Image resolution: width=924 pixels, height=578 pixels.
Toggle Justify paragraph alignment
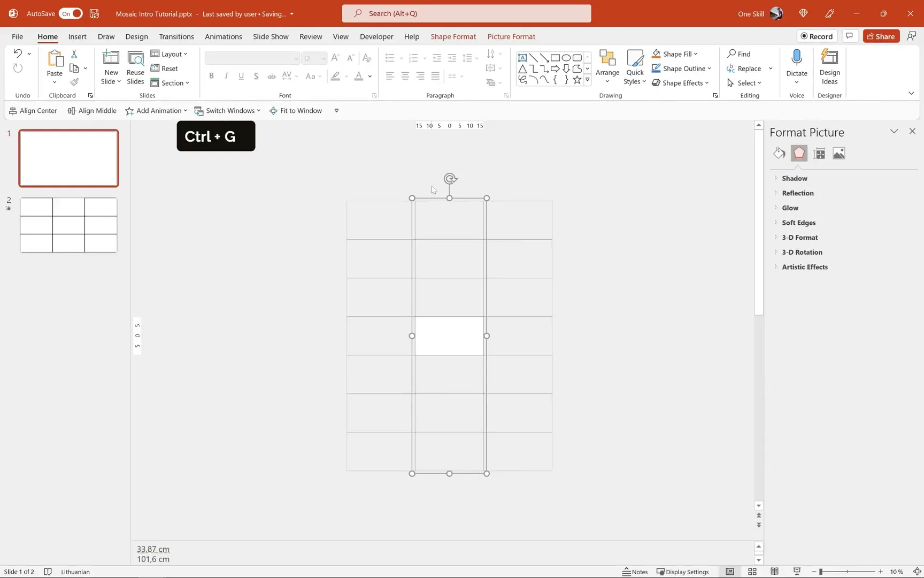point(435,76)
